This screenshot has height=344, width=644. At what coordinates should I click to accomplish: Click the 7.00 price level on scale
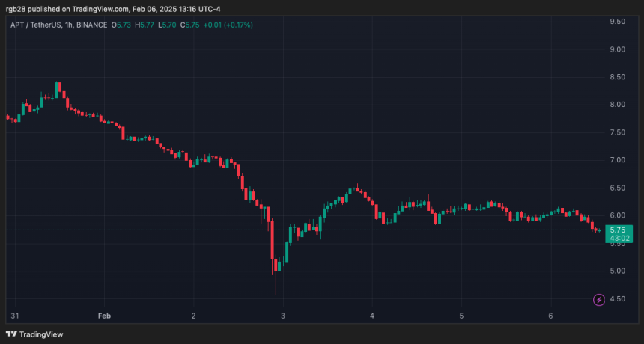pyautogui.click(x=618, y=160)
